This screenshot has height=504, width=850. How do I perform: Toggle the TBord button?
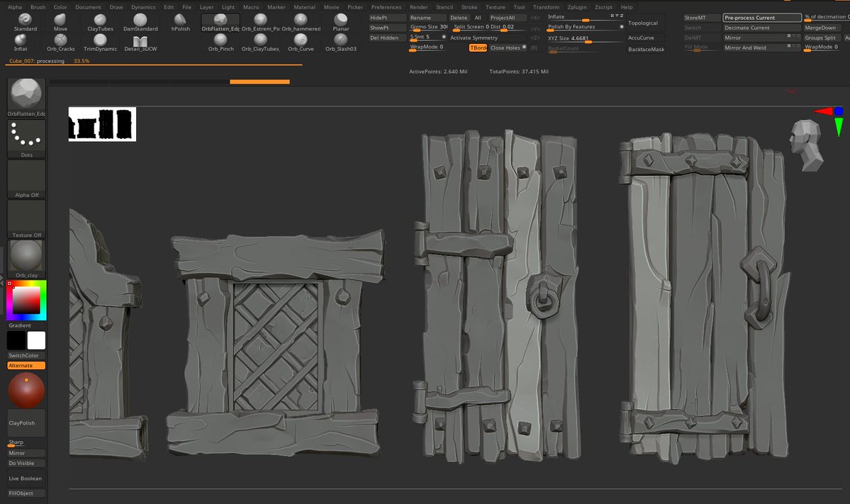click(x=478, y=47)
